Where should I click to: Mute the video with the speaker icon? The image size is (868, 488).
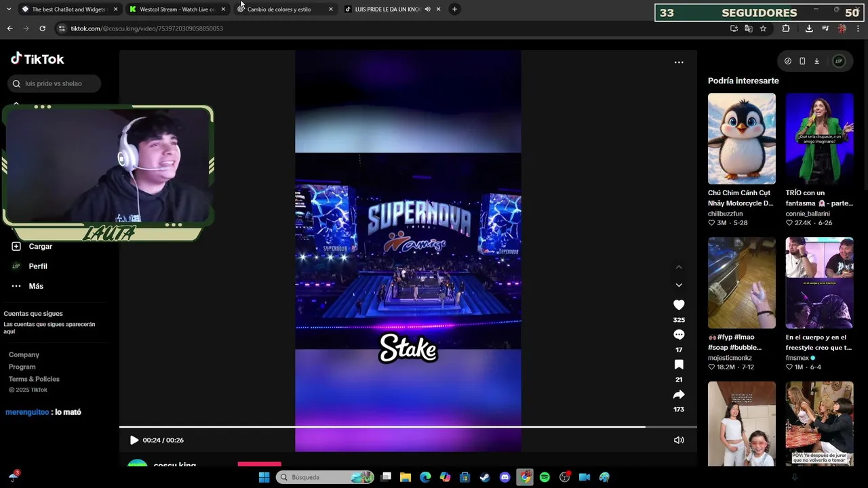coord(679,440)
